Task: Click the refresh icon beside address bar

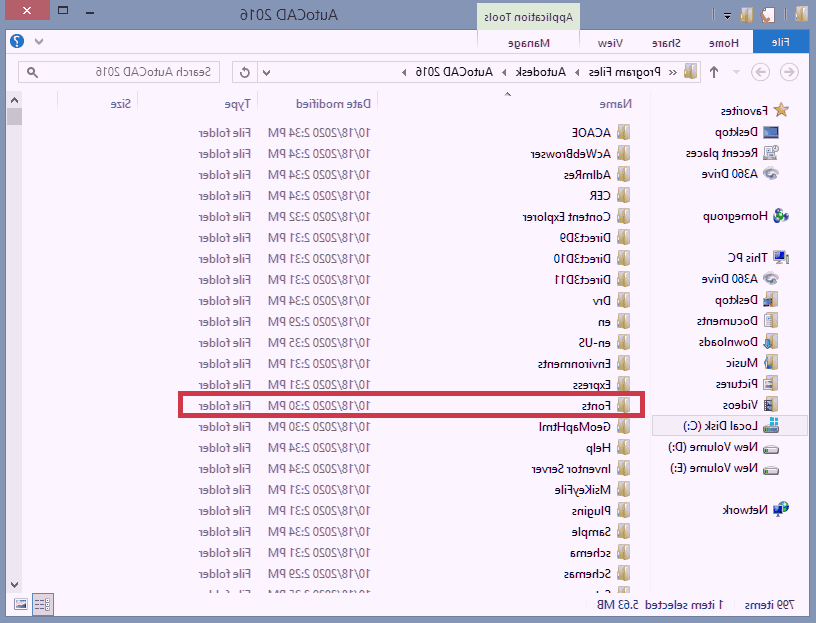Action: (245, 72)
